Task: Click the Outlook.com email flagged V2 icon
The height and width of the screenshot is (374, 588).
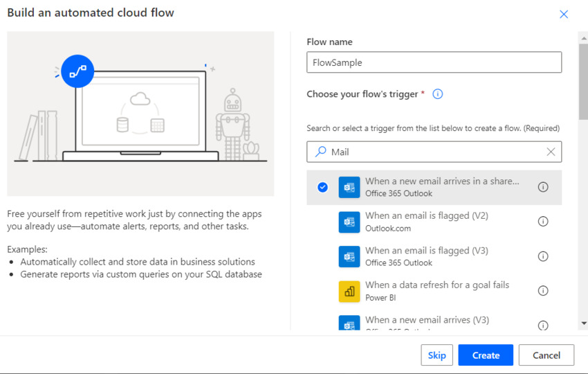Action: [349, 222]
